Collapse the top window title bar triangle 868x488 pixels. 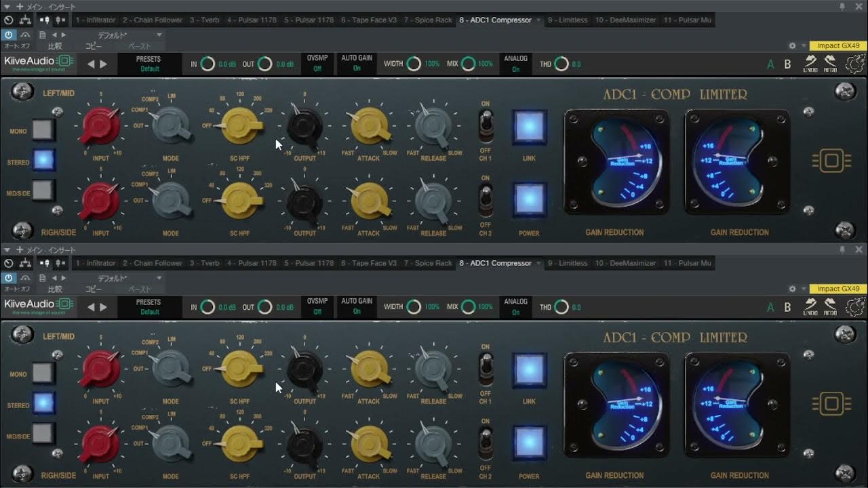coord(5,6)
